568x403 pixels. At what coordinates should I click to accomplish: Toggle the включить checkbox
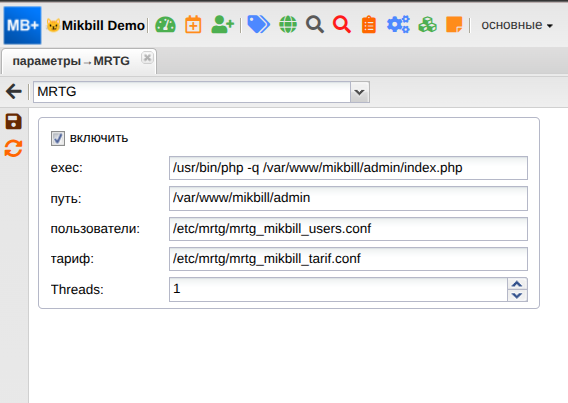pos(58,138)
